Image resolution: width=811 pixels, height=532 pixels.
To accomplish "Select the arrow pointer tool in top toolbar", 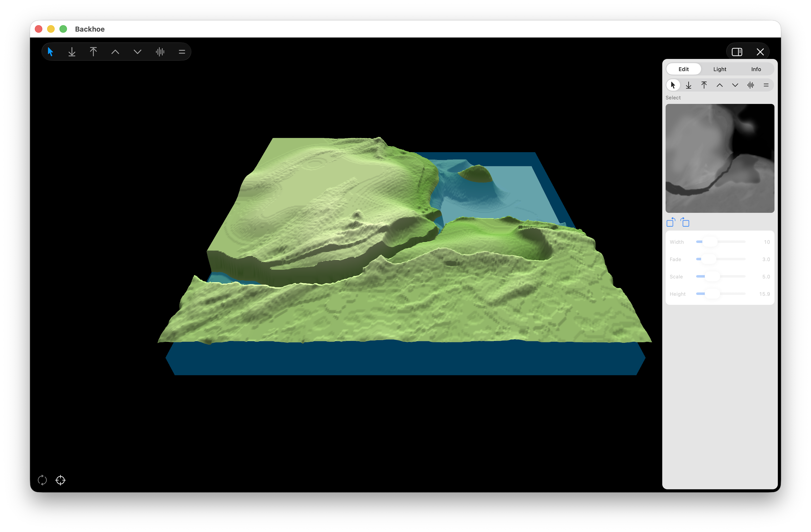I will pos(50,52).
